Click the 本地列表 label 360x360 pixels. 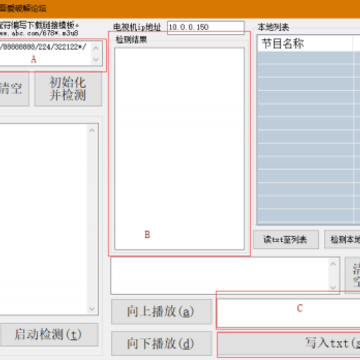point(273,27)
